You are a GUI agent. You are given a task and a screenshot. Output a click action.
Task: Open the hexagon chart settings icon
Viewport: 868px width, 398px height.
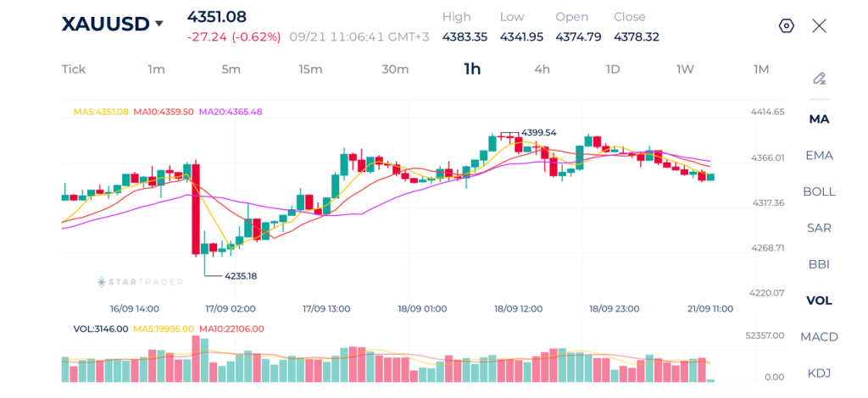pyautogui.click(x=786, y=26)
